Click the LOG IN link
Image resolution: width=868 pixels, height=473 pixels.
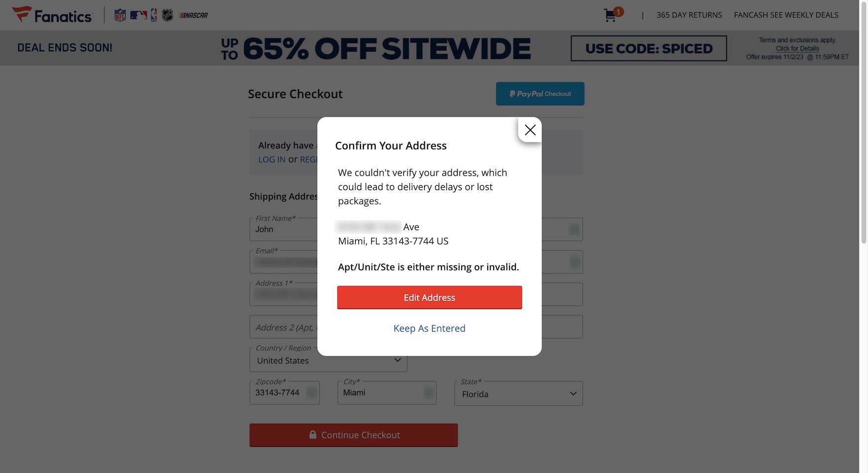272,159
